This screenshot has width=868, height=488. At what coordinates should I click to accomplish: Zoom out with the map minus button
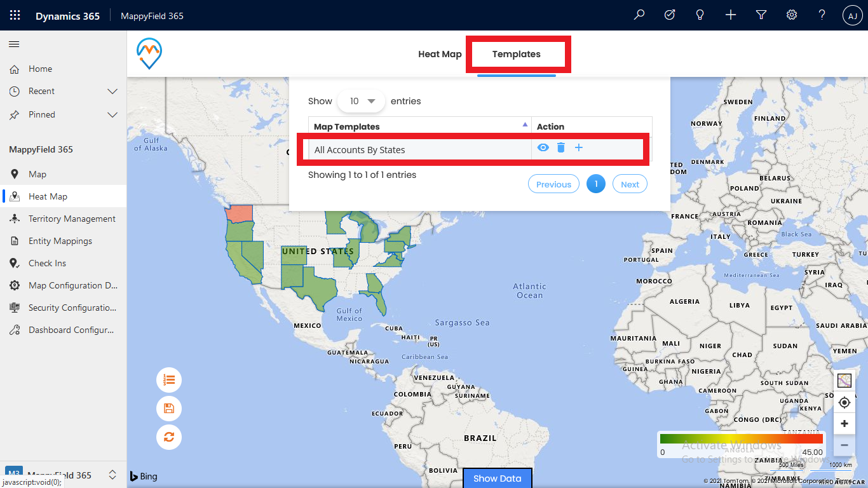tap(844, 445)
